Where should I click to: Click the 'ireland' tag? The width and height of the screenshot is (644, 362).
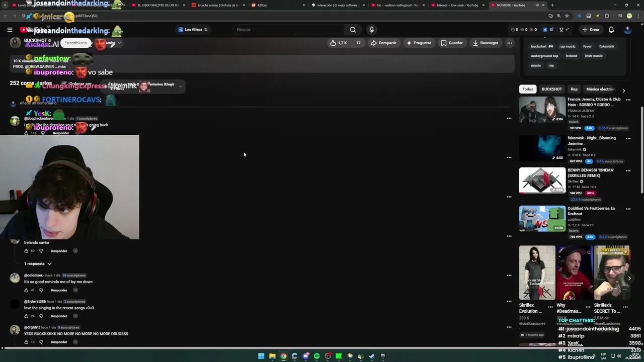point(571,56)
